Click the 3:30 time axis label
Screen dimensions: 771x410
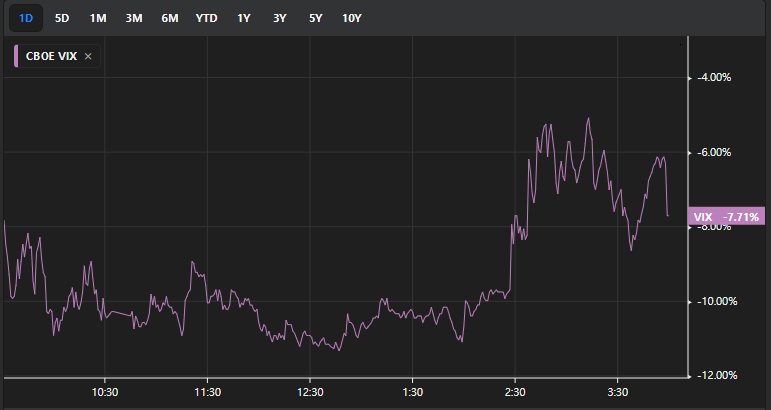point(618,392)
